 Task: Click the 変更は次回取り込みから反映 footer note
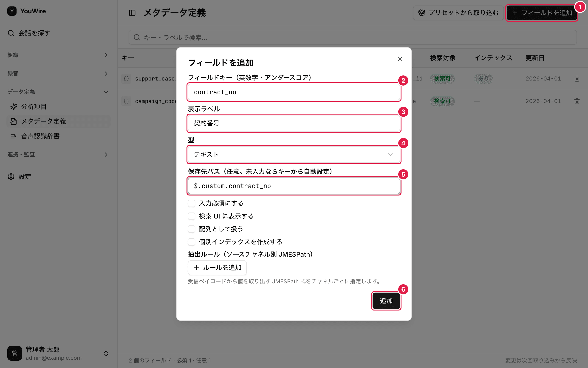(x=541, y=360)
